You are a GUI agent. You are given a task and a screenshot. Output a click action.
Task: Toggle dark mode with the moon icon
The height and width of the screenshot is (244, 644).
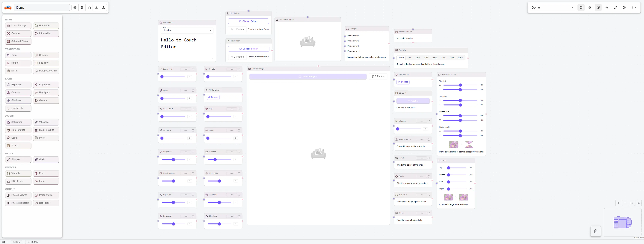[x=598, y=8]
